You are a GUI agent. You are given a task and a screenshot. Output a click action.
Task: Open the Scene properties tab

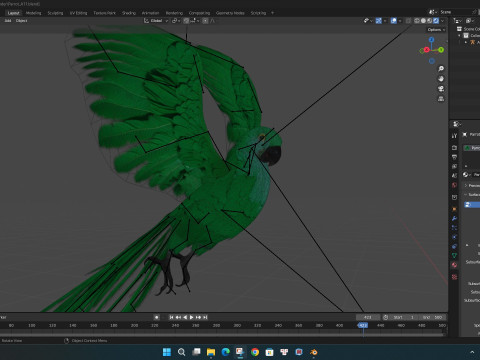click(x=454, y=176)
